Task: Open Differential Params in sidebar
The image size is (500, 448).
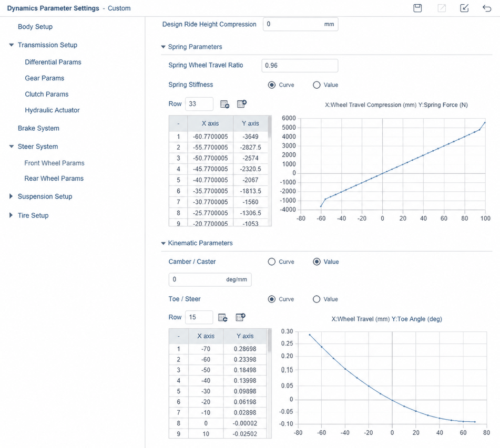Action: (53, 62)
